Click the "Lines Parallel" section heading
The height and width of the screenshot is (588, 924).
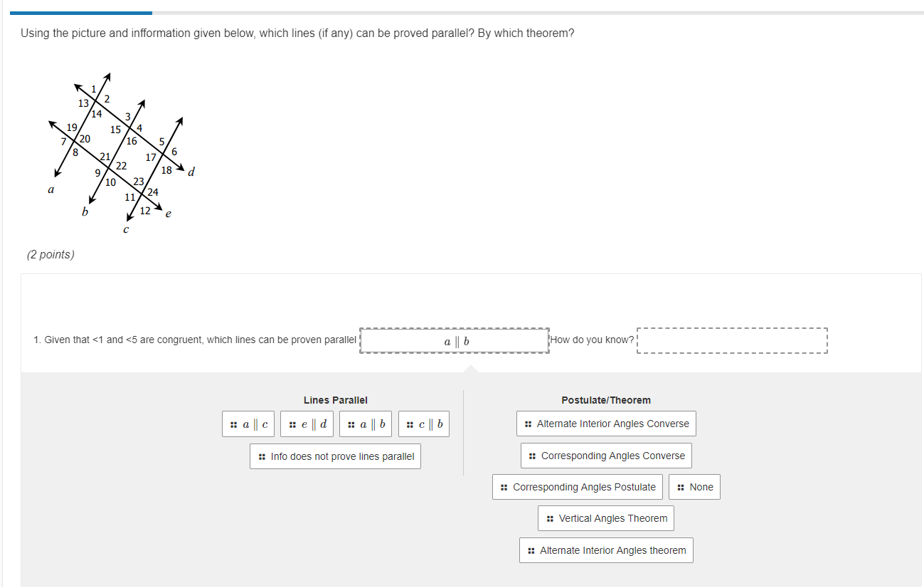(335, 400)
